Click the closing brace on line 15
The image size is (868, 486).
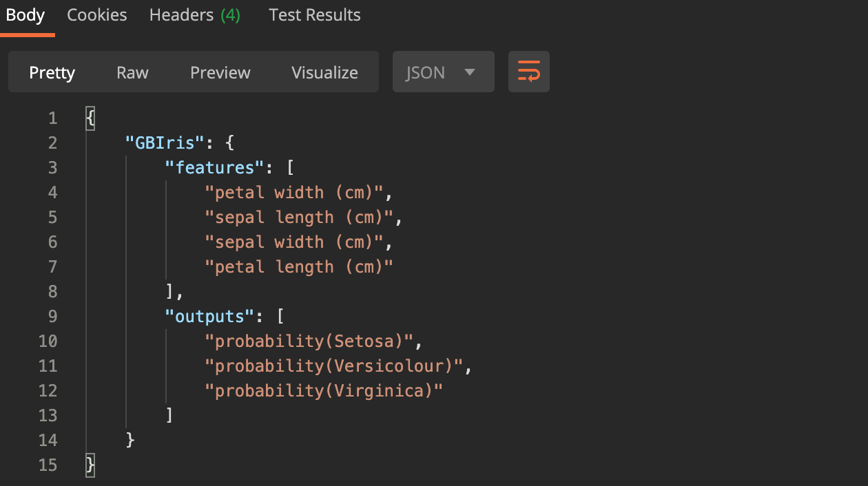tap(90, 465)
